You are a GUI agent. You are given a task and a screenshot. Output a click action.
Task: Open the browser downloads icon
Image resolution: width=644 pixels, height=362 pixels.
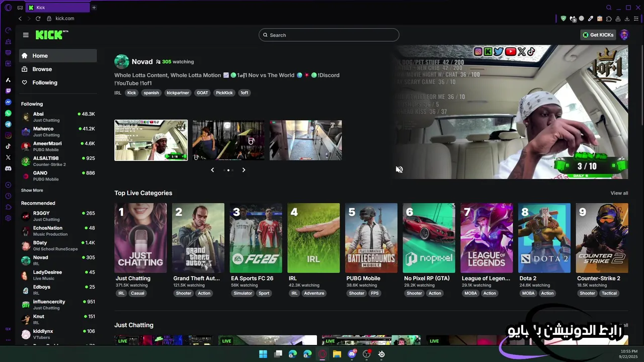(x=627, y=19)
